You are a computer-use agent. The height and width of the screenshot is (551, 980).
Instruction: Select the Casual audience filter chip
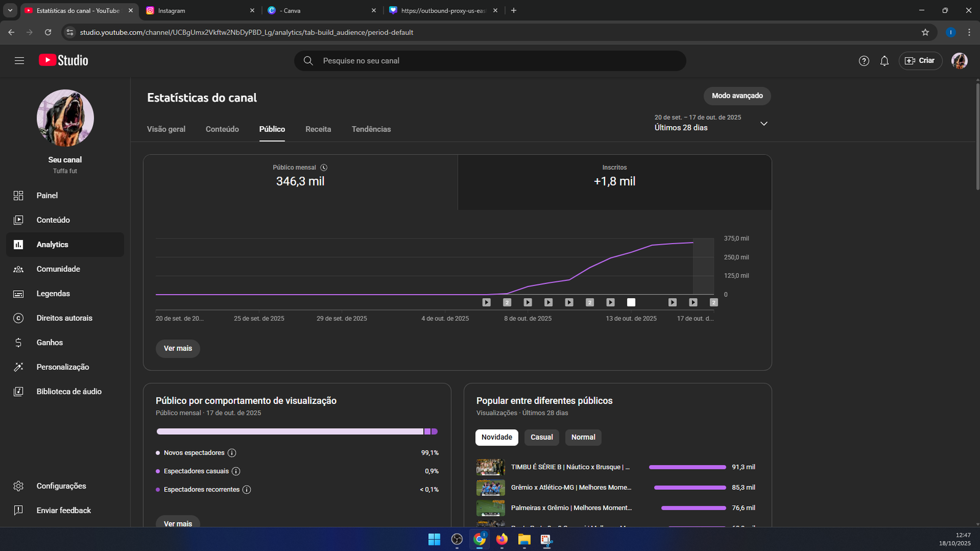[x=541, y=437]
